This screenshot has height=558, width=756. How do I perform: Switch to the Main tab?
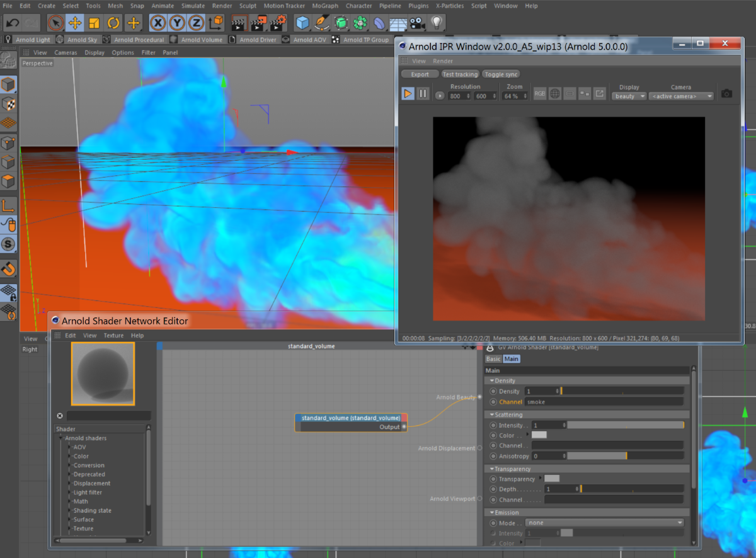coord(512,359)
